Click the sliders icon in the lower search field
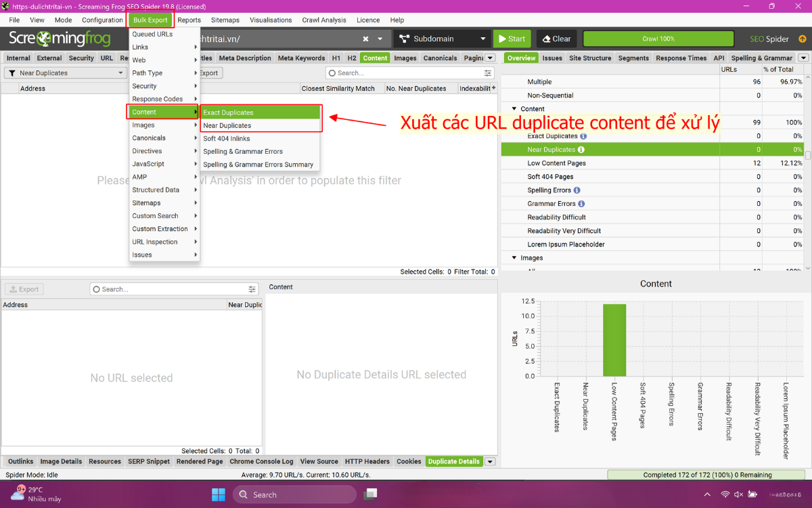The width and height of the screenshot is (812, 508). 250,289
